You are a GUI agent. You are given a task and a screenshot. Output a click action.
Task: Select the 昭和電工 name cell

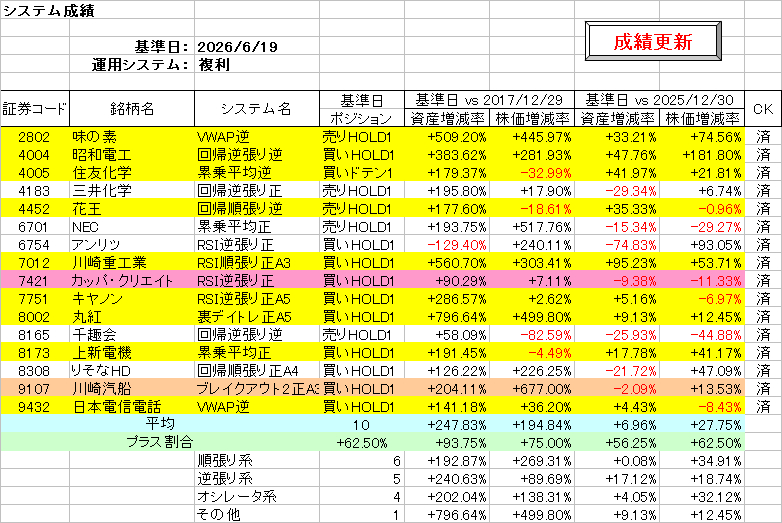click(x=132, y=155)
